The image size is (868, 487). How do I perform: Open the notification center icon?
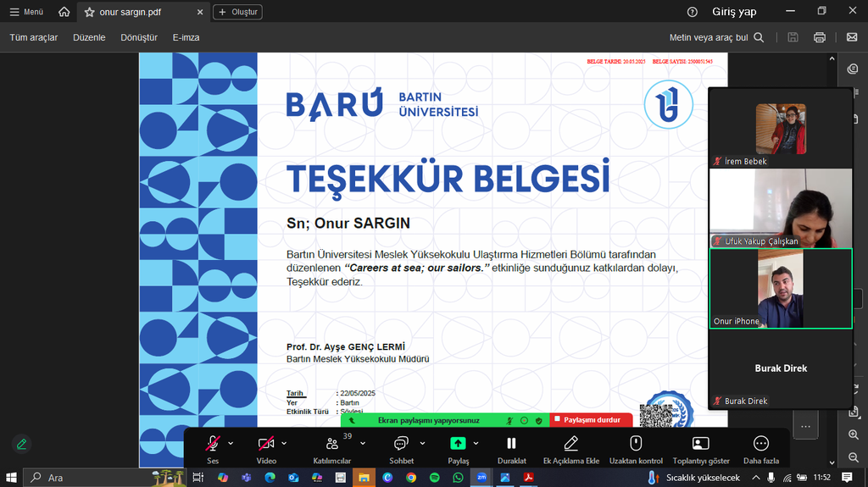[847, 477]
